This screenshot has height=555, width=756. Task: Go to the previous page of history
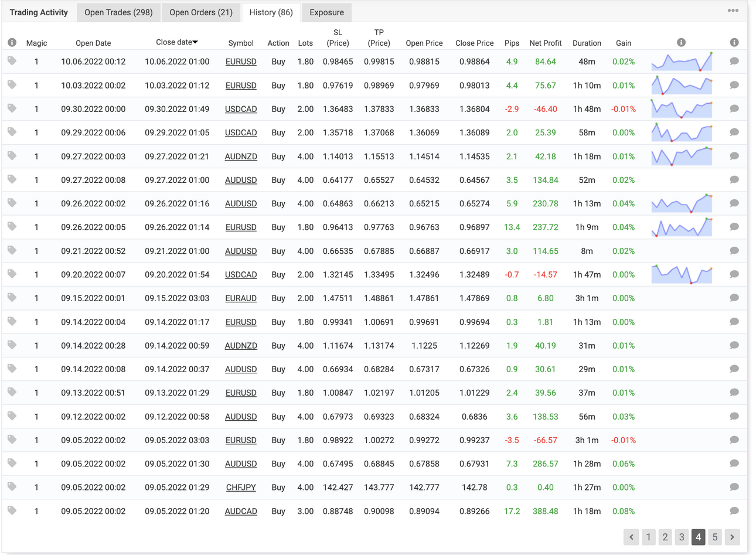[631, 537]
